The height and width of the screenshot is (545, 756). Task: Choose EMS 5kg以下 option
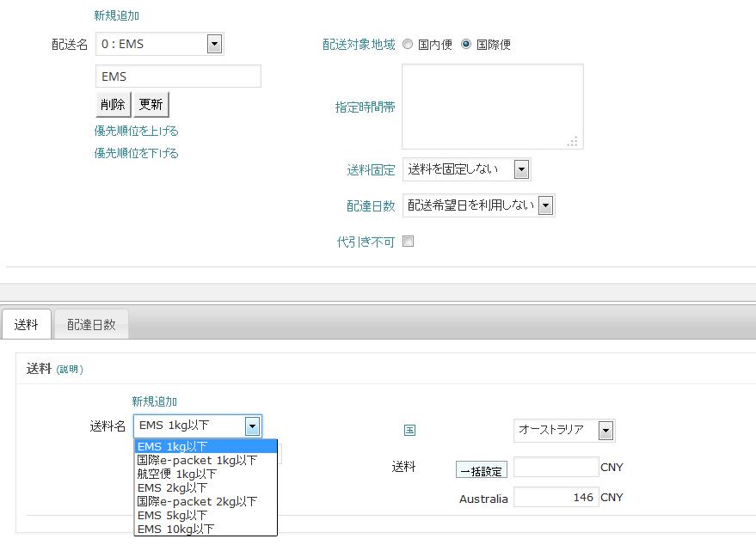coord(206,515)
